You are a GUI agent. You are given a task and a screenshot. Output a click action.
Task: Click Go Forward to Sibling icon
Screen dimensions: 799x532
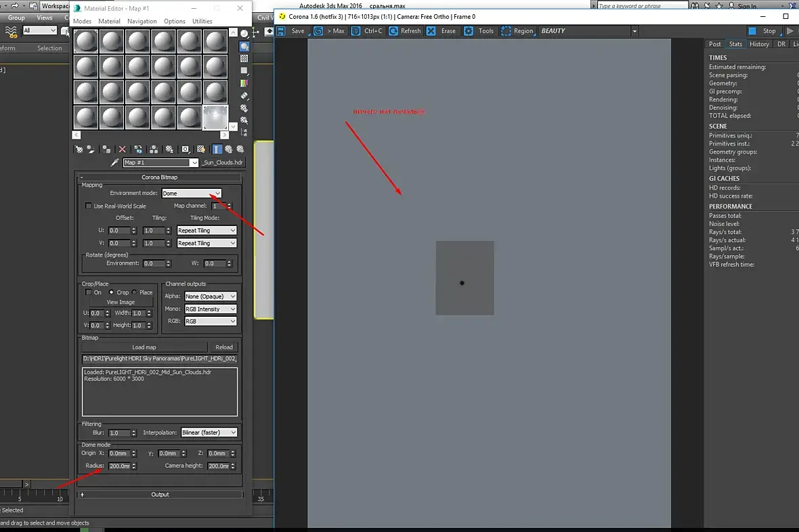240,150
